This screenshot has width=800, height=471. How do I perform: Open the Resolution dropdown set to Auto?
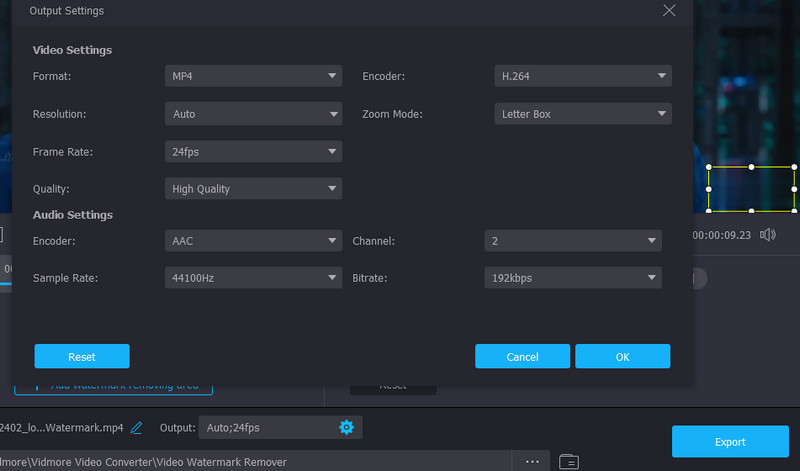pyautogui.click(x=253, y=114)
